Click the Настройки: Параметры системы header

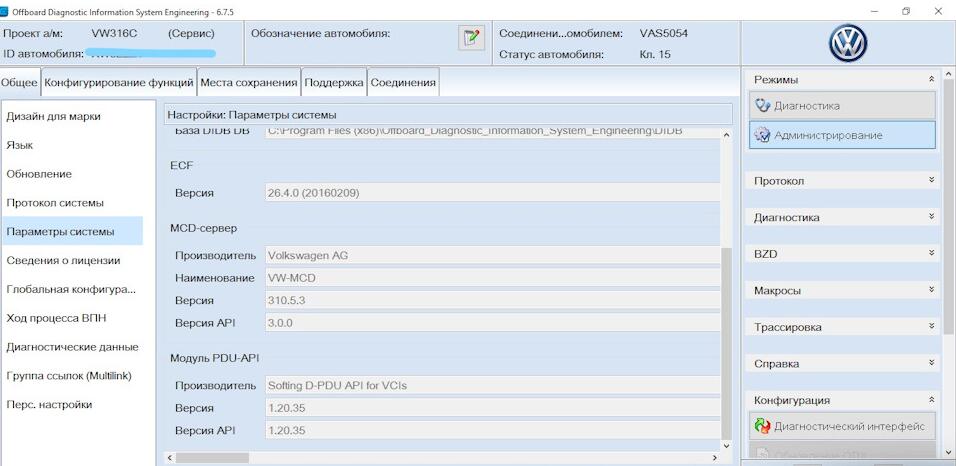point(448,115)
